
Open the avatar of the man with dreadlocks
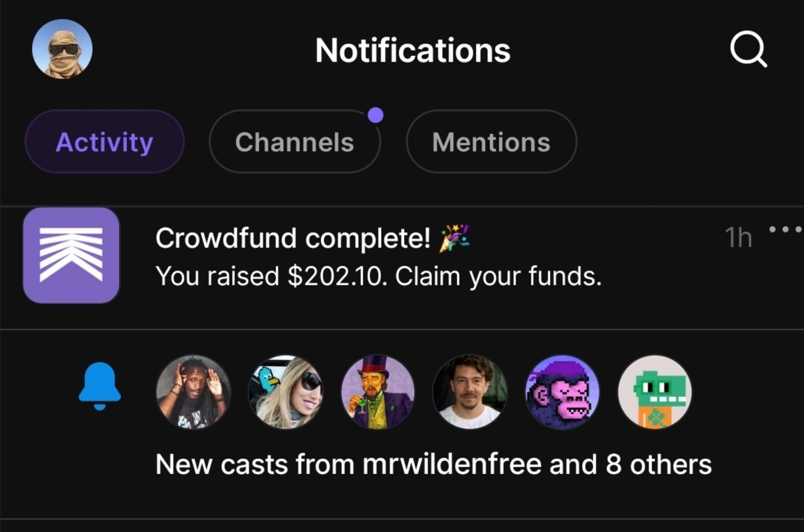coord(193,392)
